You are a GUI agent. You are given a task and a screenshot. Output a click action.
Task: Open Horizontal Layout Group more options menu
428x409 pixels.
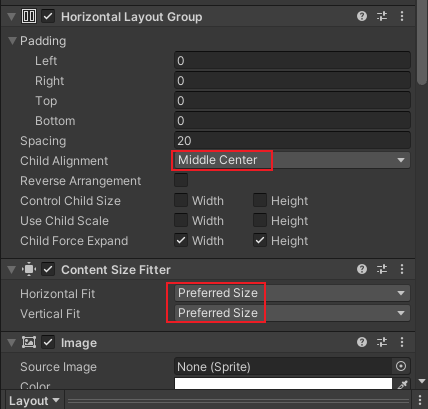click(x=402, y=16)
